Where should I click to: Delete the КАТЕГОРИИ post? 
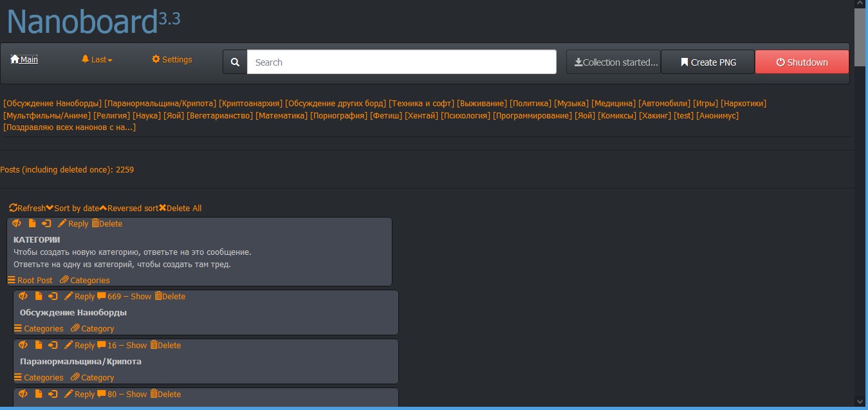tap(107, 224)
